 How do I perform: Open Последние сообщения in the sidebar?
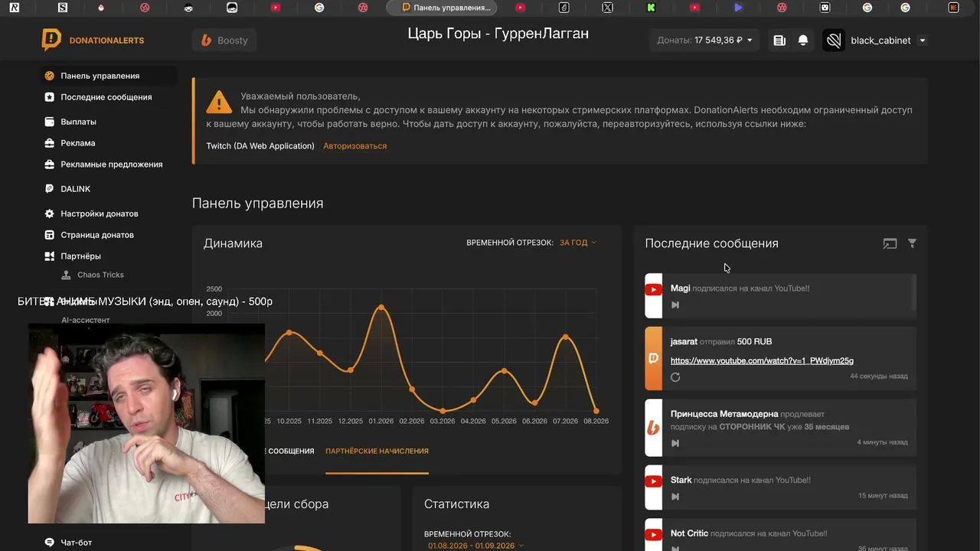[x=106, y=97]
